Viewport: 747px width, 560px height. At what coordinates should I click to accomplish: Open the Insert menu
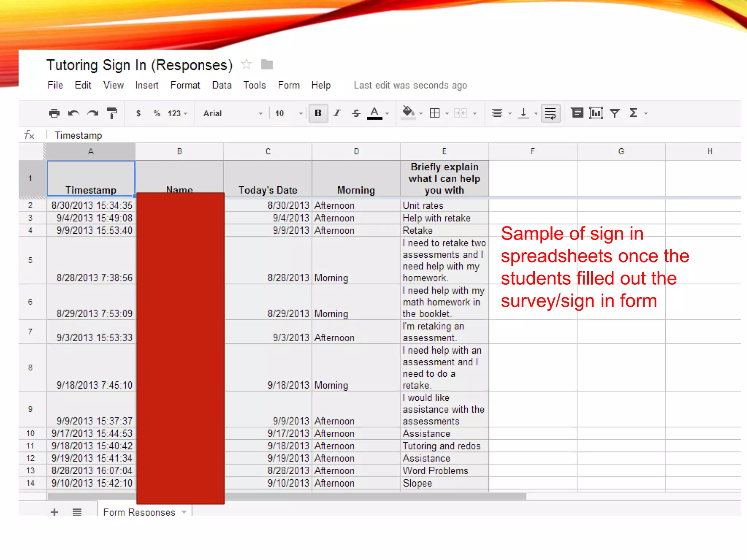pyautogui.click(x=147, y=85)
